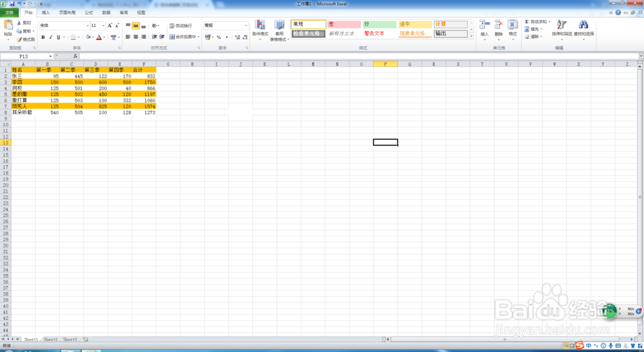Open the Sheet2 worksheet tab
Screen dimensions: 644x352
50,340
